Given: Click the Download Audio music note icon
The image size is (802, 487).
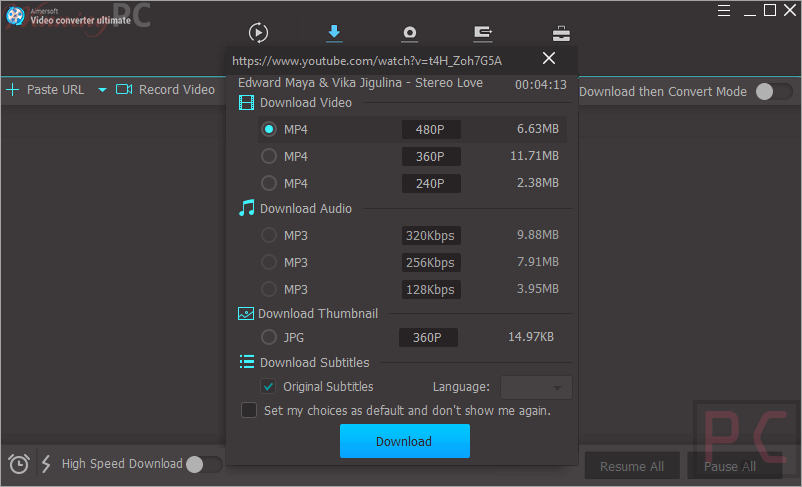Looking at the screenshot, I should pyautogui.click(x=247, y=208).
